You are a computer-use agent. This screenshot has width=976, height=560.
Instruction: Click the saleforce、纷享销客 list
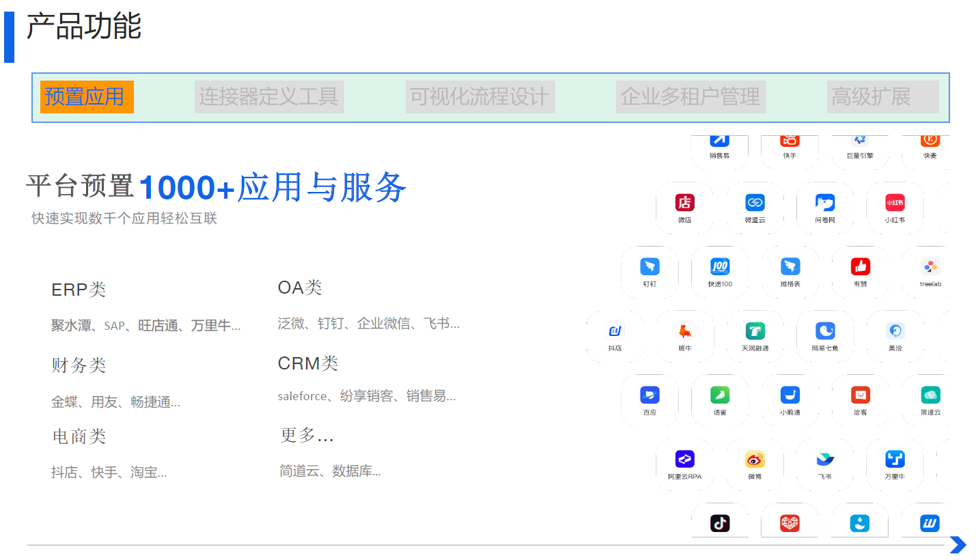367,396
